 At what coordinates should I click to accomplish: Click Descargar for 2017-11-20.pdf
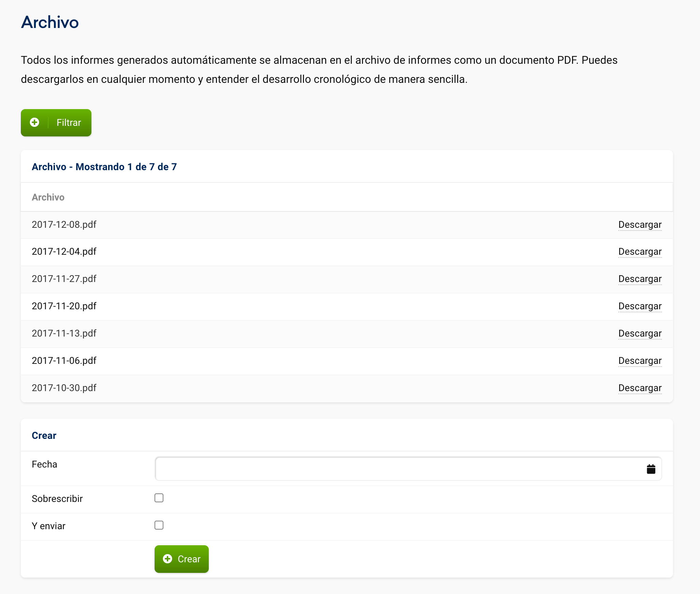click(x=640, y=306)
